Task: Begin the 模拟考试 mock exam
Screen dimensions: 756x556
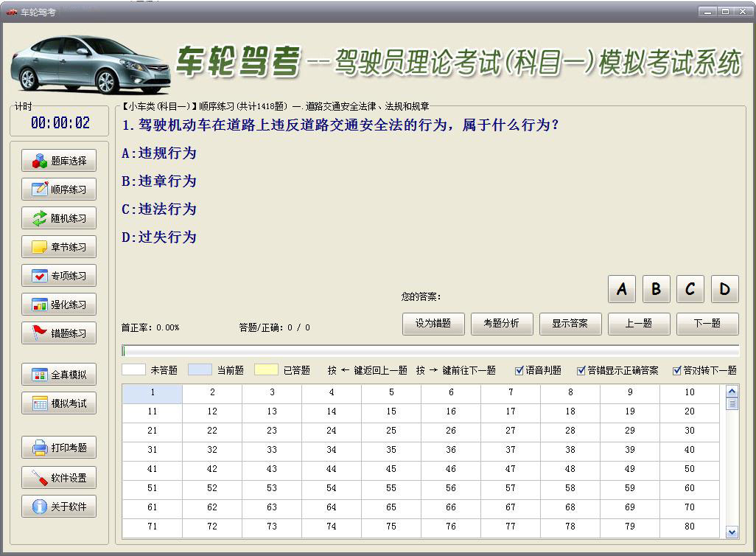Action: (x=58, y=403)
